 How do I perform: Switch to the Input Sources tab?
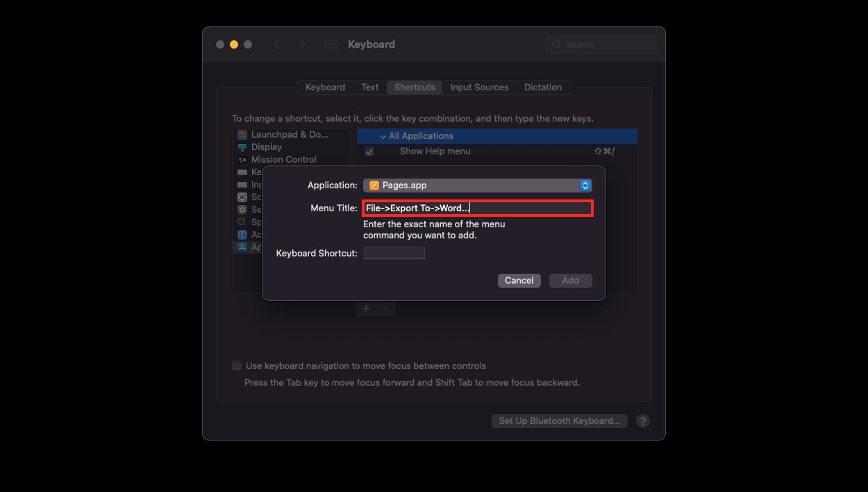(x=479, y=88)
